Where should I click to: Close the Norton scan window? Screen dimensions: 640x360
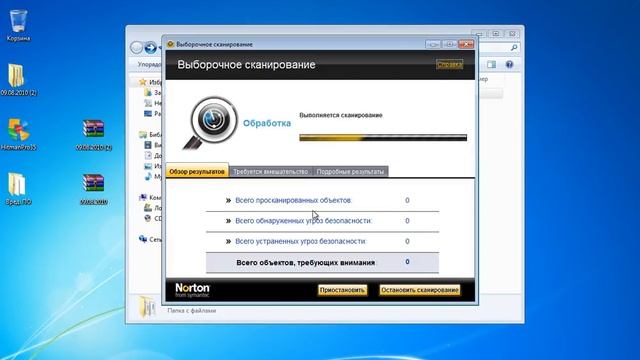[466, 44]
